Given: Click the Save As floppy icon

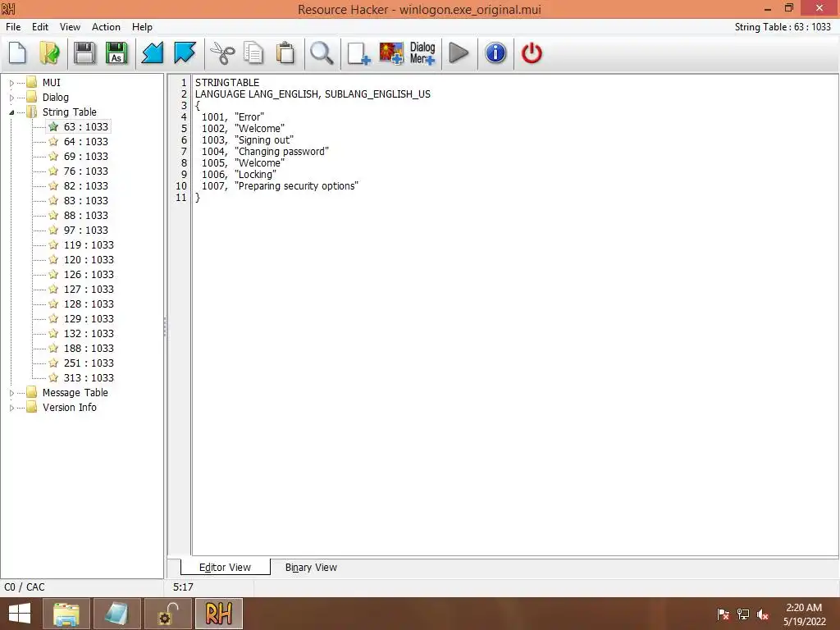Looking at the screenshot, I should pyautogui.click(x=116, y=53).
